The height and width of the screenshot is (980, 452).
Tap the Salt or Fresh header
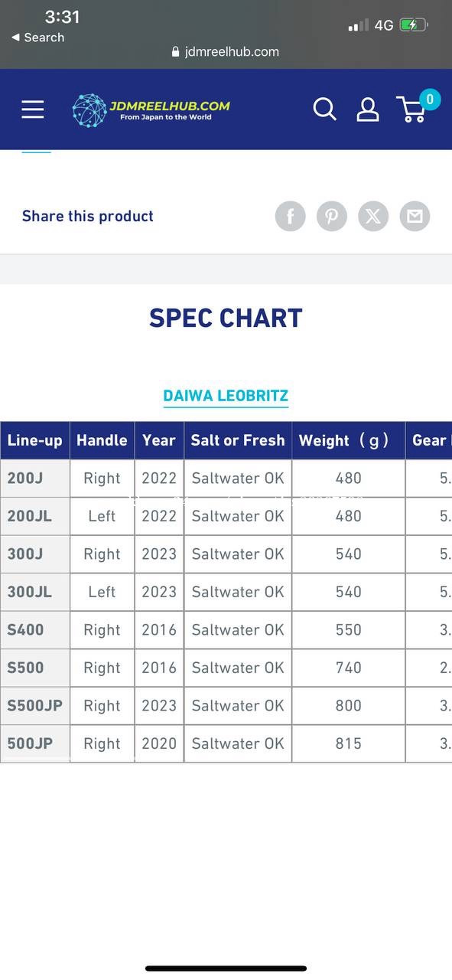[x=238, y=440]
